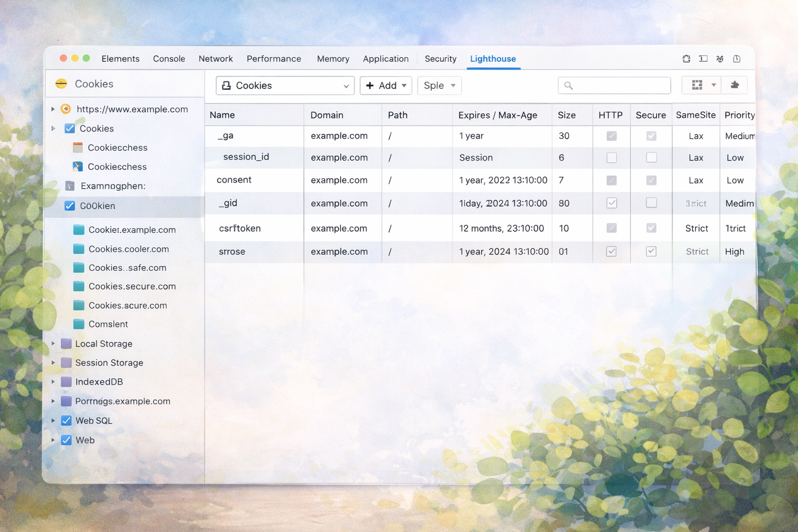
Task: Select the blue storage icon beside Cookies.cooler.com
Action: click(x=78, y=248)
